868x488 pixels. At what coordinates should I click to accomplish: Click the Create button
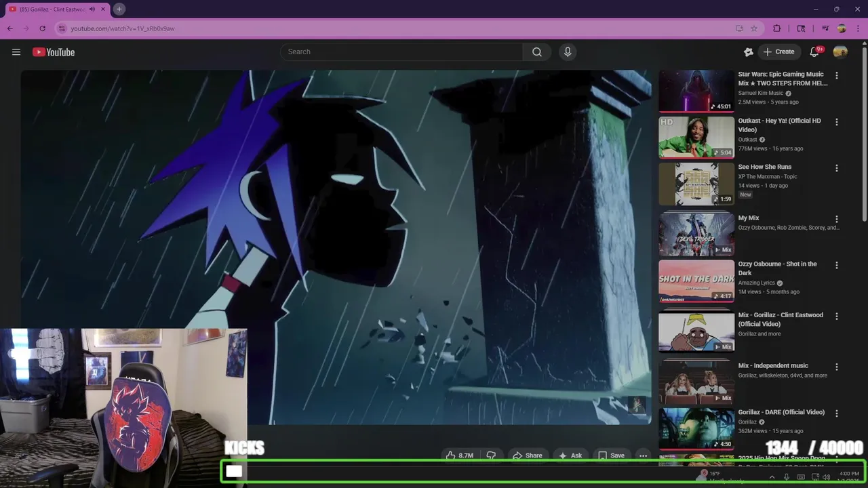coord(778,52)
